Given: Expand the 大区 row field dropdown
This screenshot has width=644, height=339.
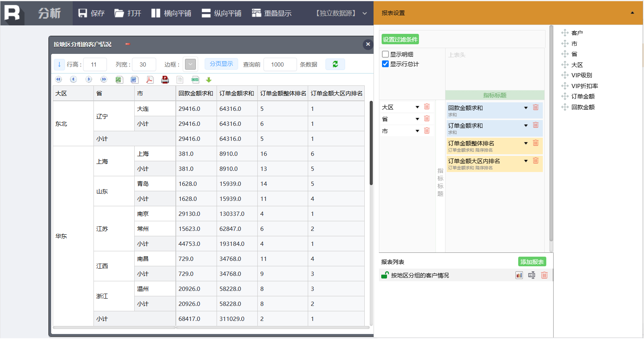Looking at the screenshot, I should tap(417, 107).
